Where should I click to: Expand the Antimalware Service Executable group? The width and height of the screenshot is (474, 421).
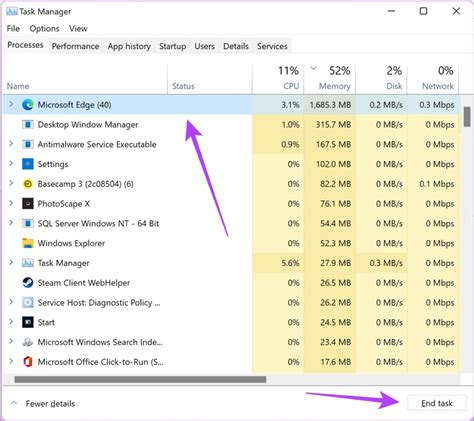[11, 144]
